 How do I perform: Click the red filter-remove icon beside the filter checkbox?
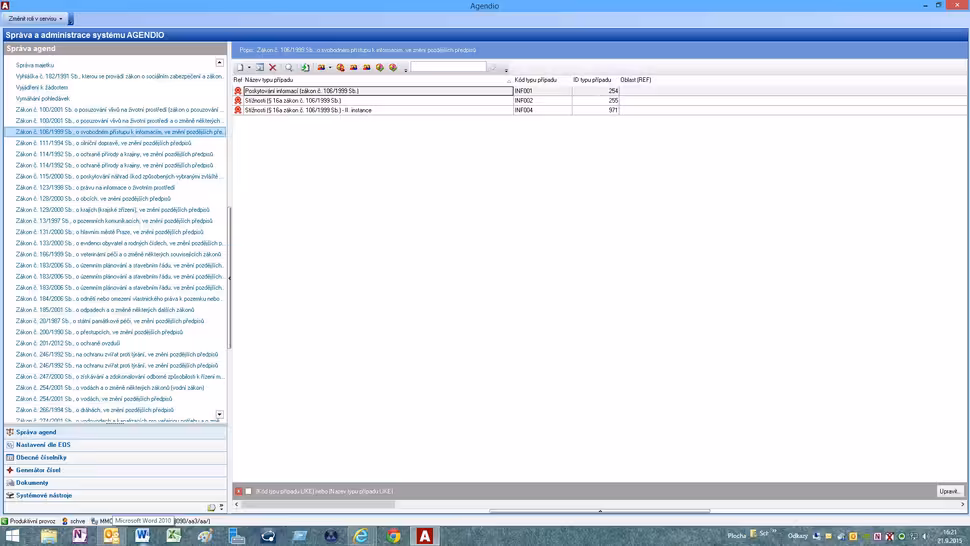239,491
